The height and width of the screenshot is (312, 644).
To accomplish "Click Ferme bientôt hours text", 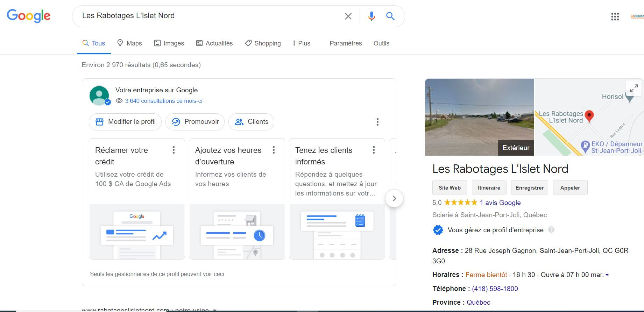I will click(486, 275).
